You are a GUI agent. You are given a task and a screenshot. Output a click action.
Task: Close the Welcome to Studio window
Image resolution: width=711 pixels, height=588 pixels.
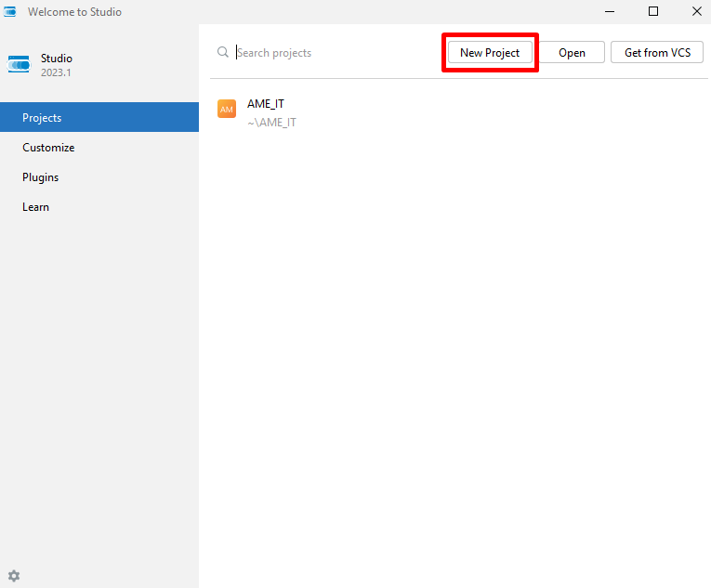(695, 12)
